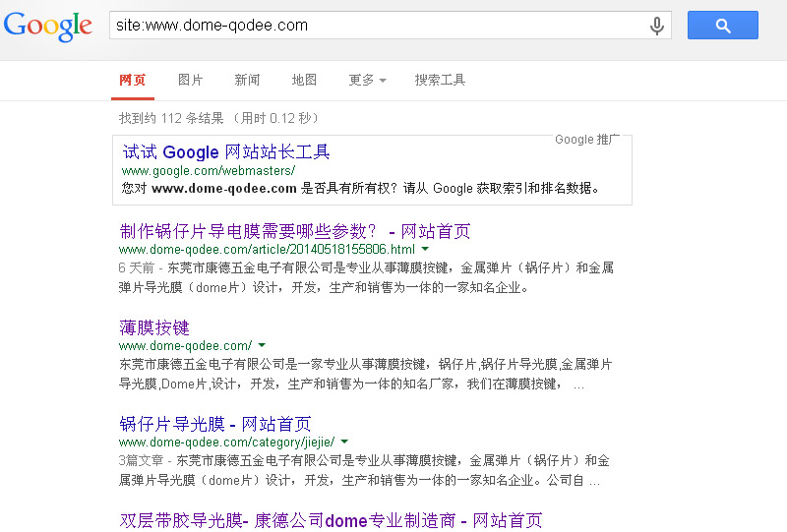
Task: Open 双层带胶导光膜 康德公司 result
Action: (x=331, y=520)
